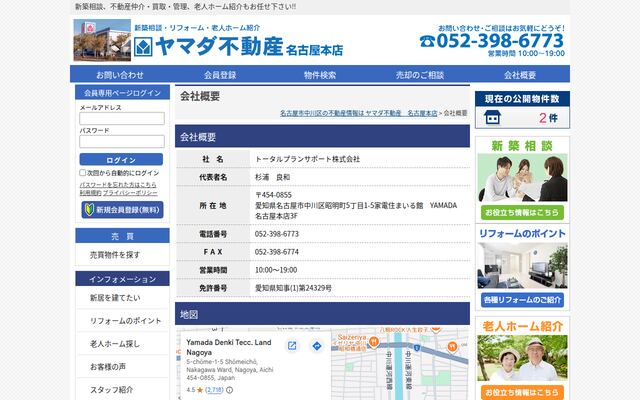Click the postal code 〒454-0855
640x400 pixels.
pyautogui.click(x=273, y=195)
